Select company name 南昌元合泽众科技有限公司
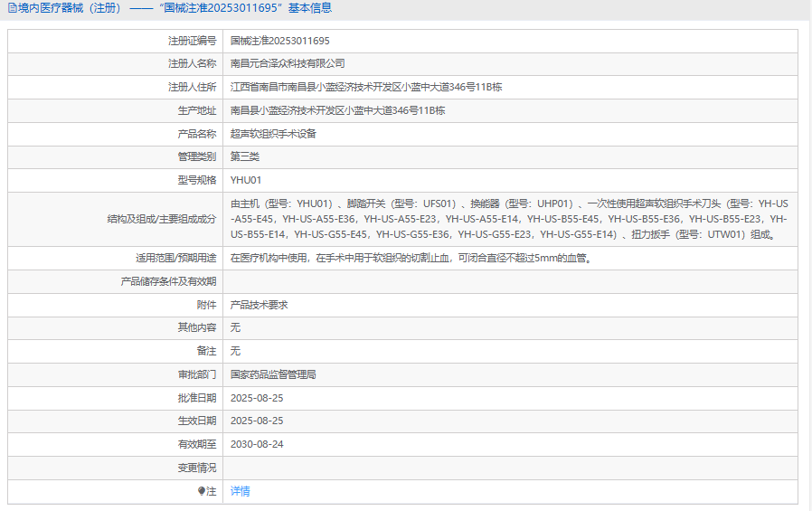The image size is (812, 511). coord(288,63)
